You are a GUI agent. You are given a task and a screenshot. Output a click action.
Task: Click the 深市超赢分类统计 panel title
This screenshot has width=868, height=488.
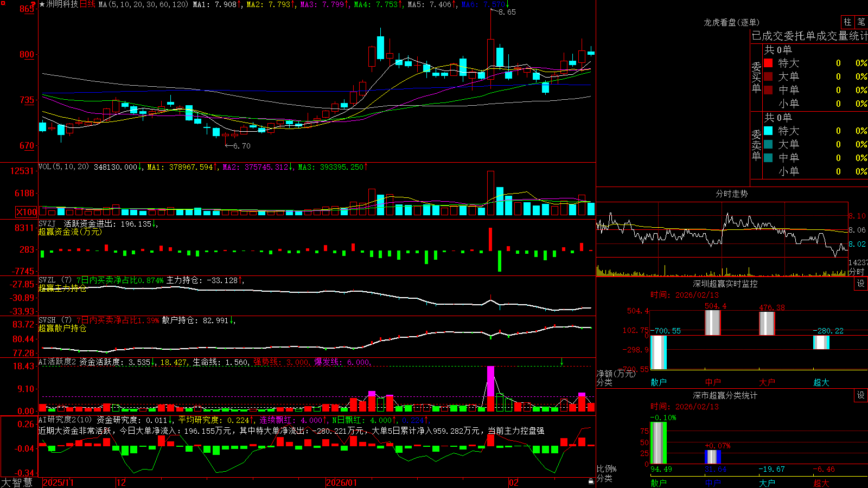pos(725,395)
